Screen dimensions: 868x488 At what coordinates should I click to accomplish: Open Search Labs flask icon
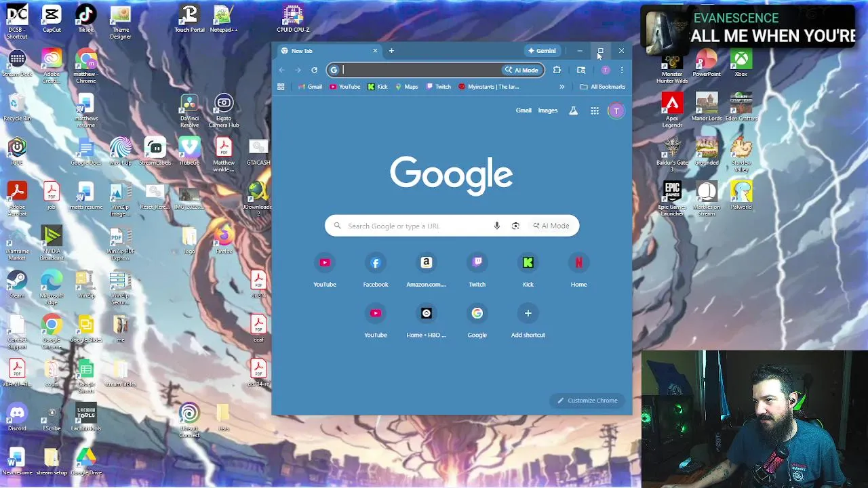[x=573, y=110]
